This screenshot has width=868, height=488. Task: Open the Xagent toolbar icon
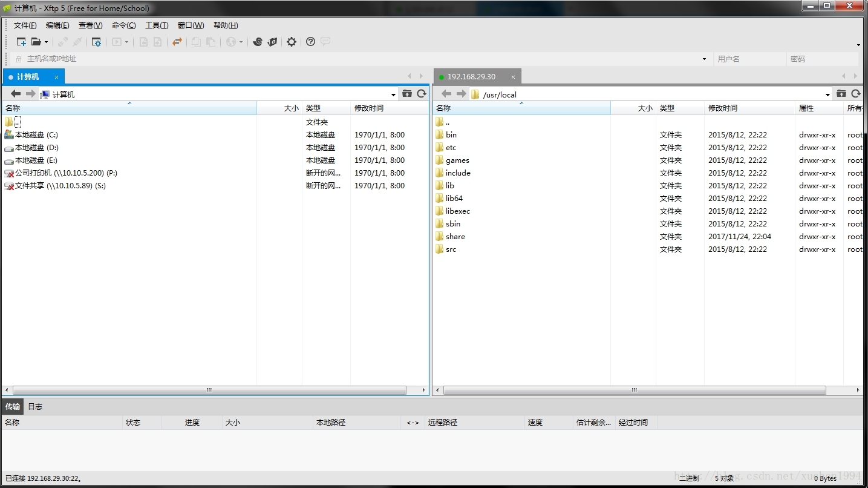coord(273,42)
